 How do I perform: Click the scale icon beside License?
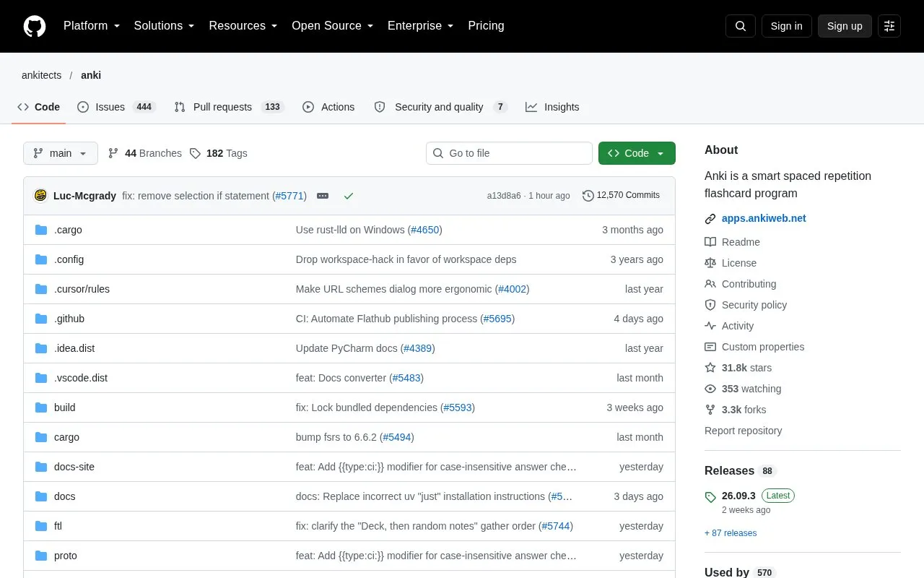[710, 263]
